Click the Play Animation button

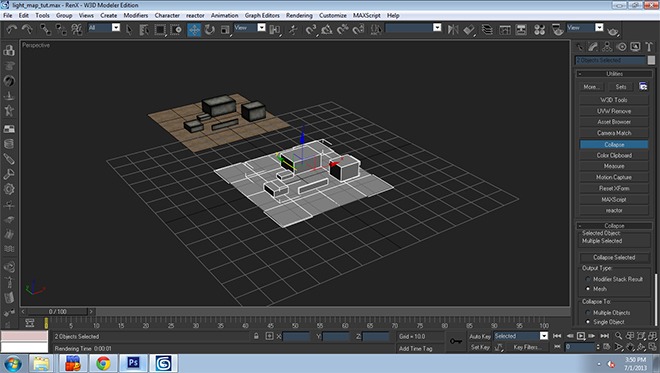tap(581, 336)
